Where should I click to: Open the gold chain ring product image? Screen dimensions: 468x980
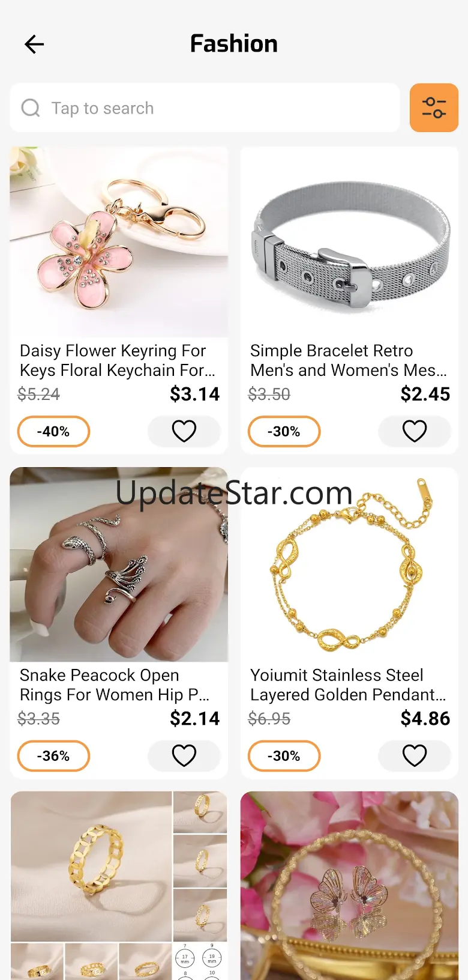coord(119,886)
